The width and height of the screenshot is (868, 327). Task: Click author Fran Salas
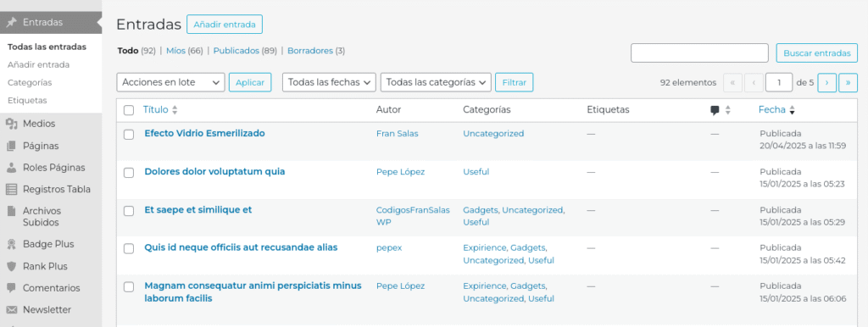pyautogui.click(x=397, y=133)
